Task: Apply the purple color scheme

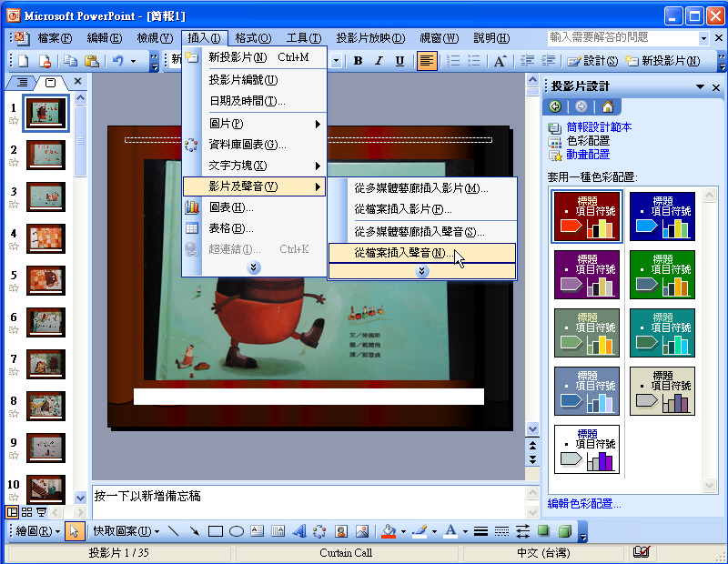Action: [587, 275]
